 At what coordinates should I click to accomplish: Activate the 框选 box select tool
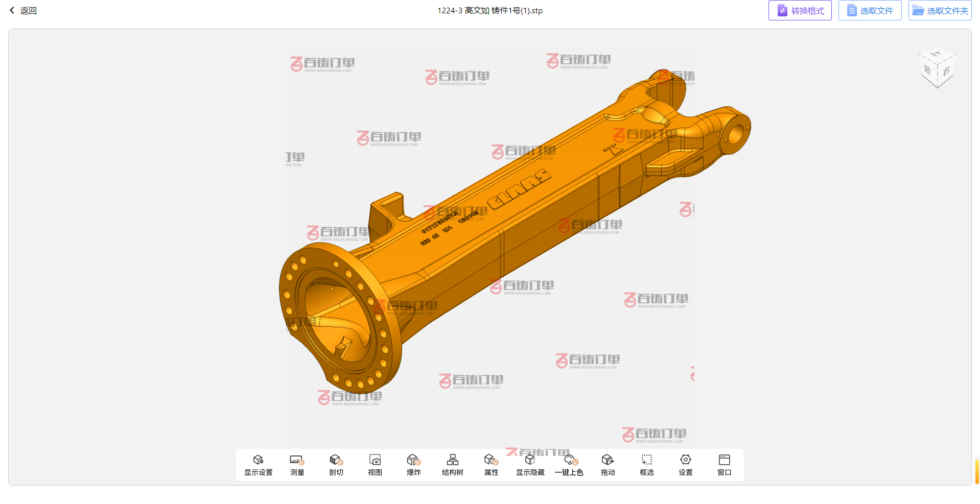646,465
